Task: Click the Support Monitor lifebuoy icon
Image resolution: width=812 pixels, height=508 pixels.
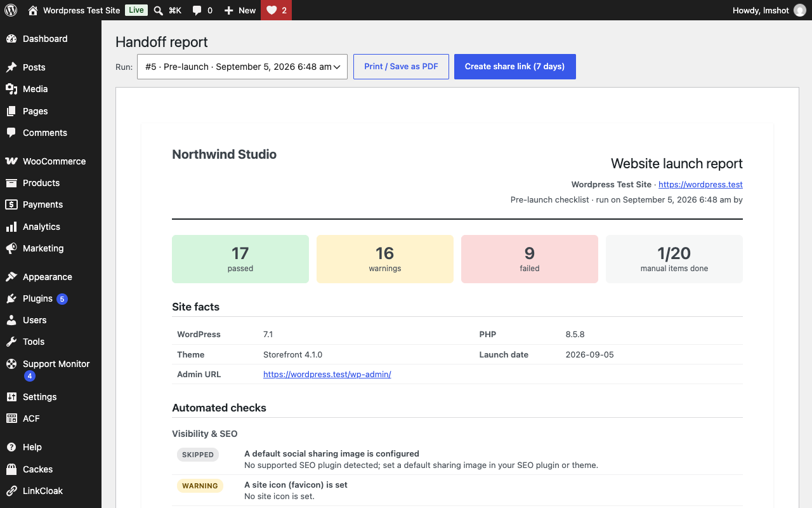Action: pos(11,364)
